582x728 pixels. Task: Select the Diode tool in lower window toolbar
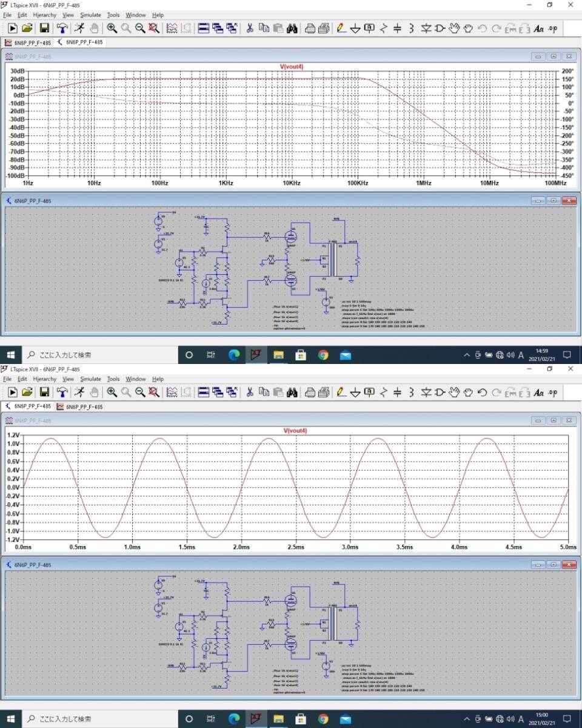(x=426, y=393)
